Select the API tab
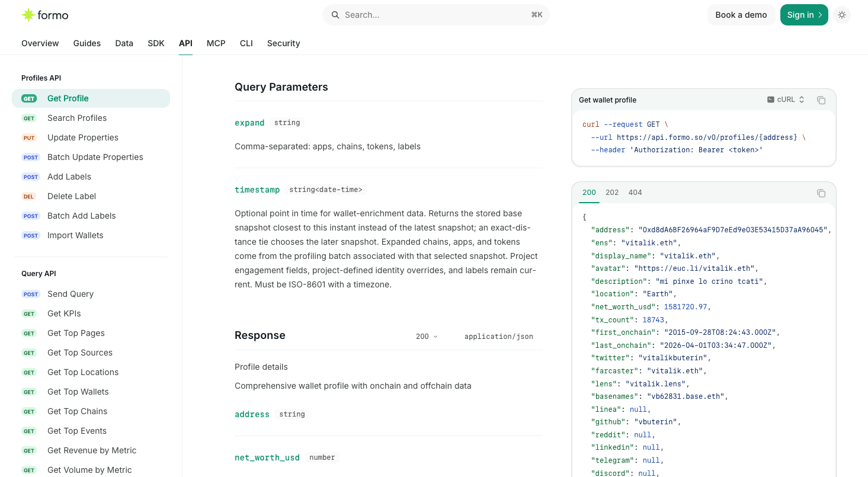The height and width of the screenshot is (477, 868). coord(186,43)
